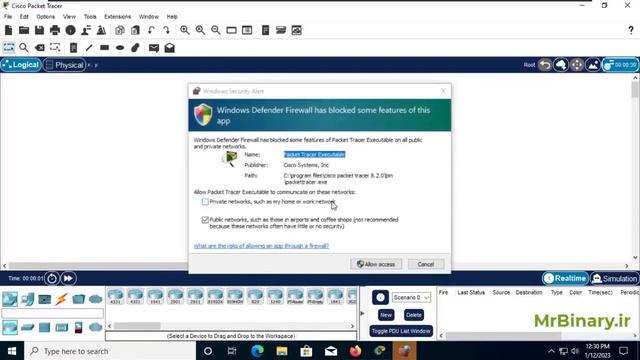Save the network with floppy icon
Viewport: 640px width, 360px height.
point(39,30)
